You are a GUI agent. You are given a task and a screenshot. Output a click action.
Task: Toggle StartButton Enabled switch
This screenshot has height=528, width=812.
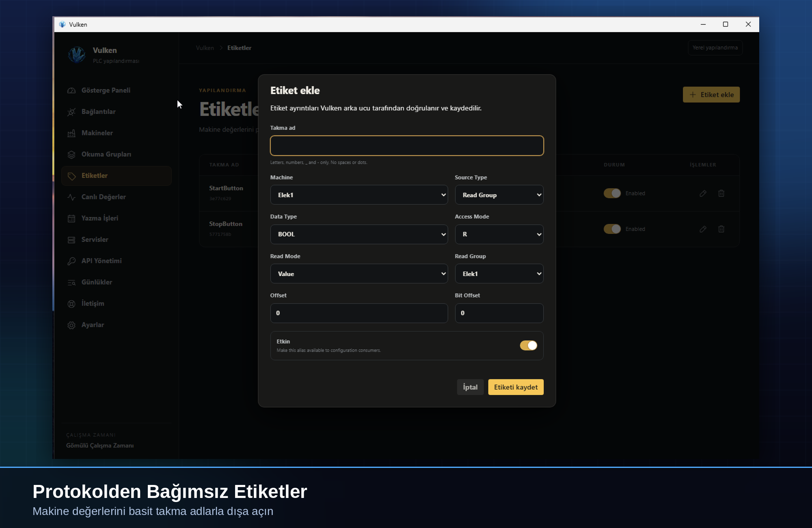click(612, 193)
